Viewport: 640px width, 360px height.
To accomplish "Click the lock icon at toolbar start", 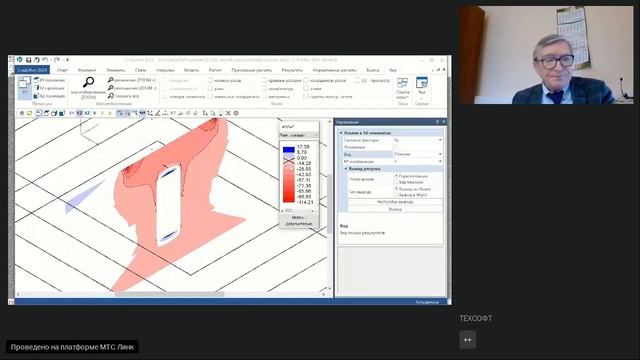I will [22, 113].
